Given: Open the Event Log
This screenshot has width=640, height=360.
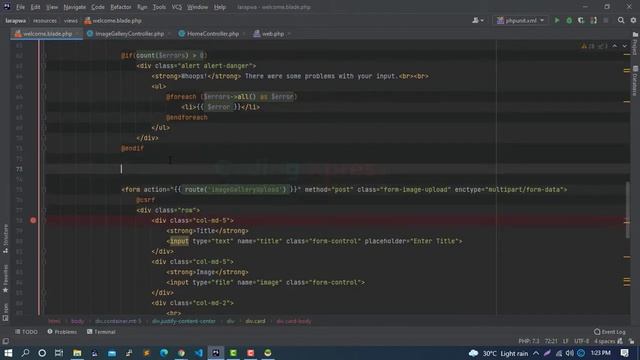Looking at the screenshot, I should [x=609, y=332].
